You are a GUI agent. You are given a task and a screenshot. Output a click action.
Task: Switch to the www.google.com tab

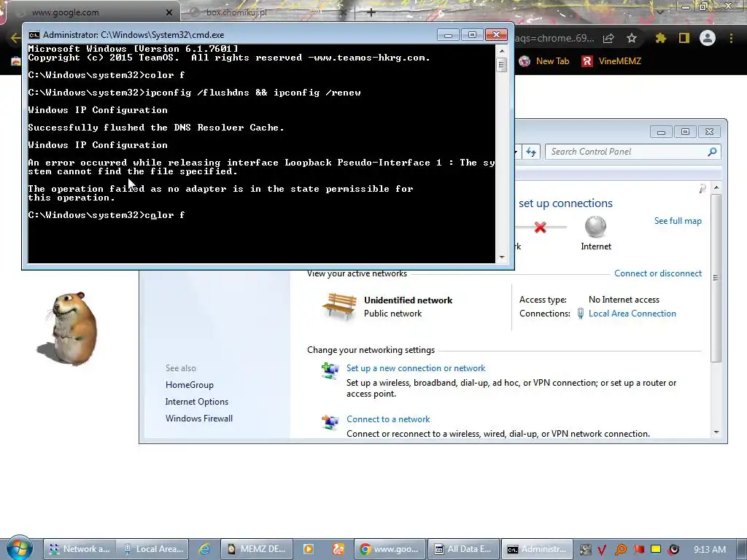tap(90, 12)
